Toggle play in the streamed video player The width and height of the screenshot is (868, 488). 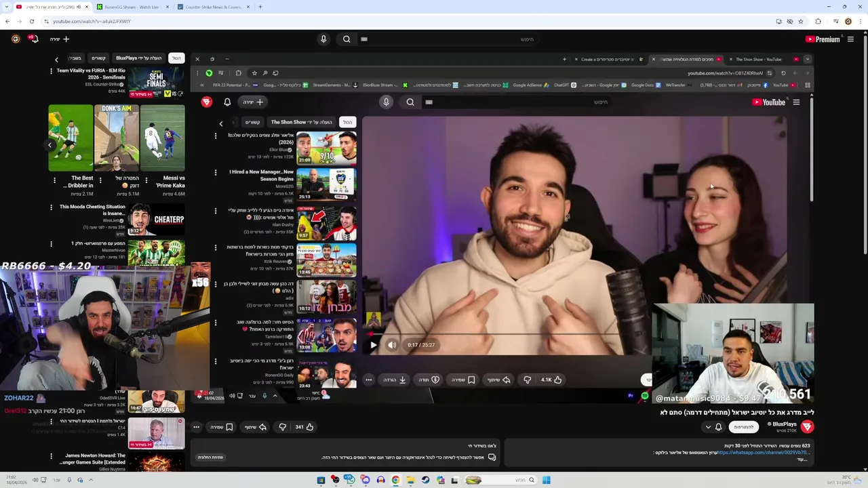pyautogui.click(x=373, y=345)
